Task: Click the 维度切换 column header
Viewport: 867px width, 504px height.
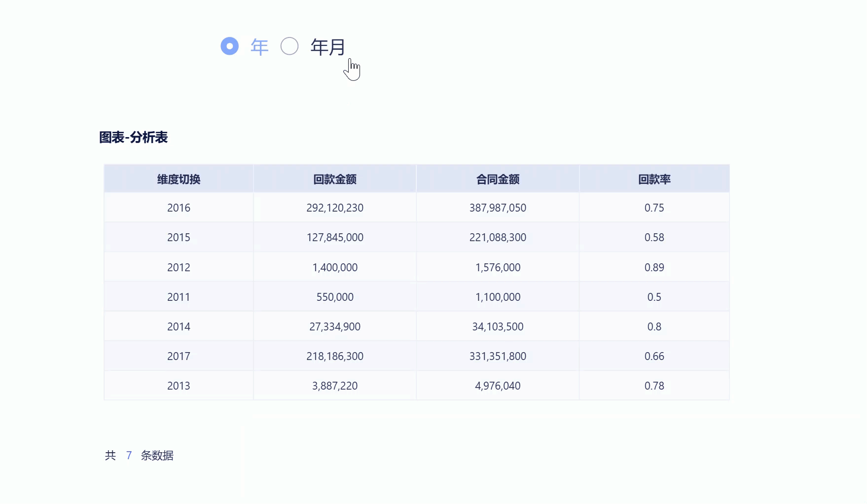Action: pos(179,179)
